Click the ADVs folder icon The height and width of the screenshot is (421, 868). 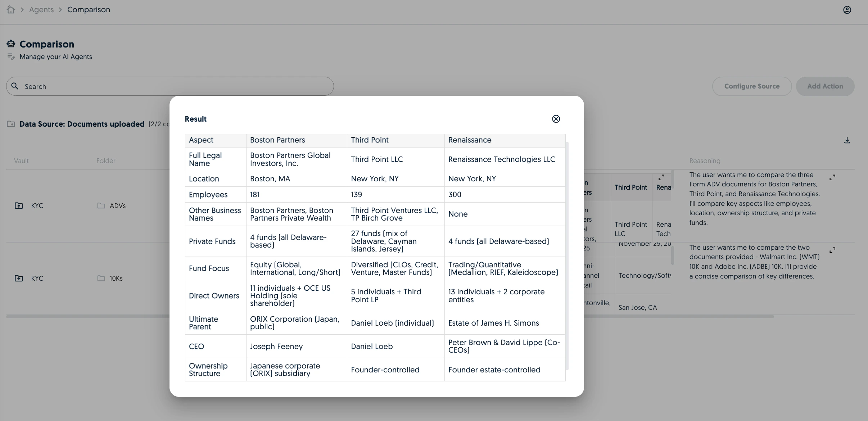point(101,205)
